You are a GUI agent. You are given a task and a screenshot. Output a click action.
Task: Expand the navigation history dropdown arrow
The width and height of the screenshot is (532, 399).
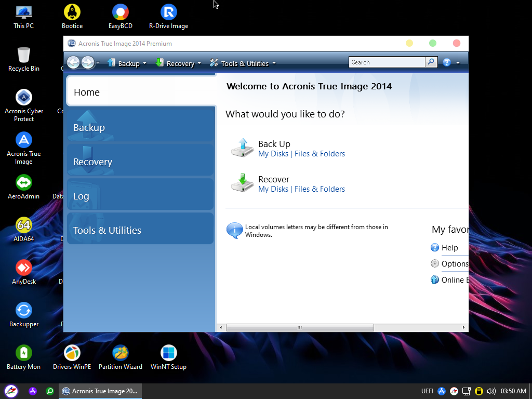pos(98,63)
